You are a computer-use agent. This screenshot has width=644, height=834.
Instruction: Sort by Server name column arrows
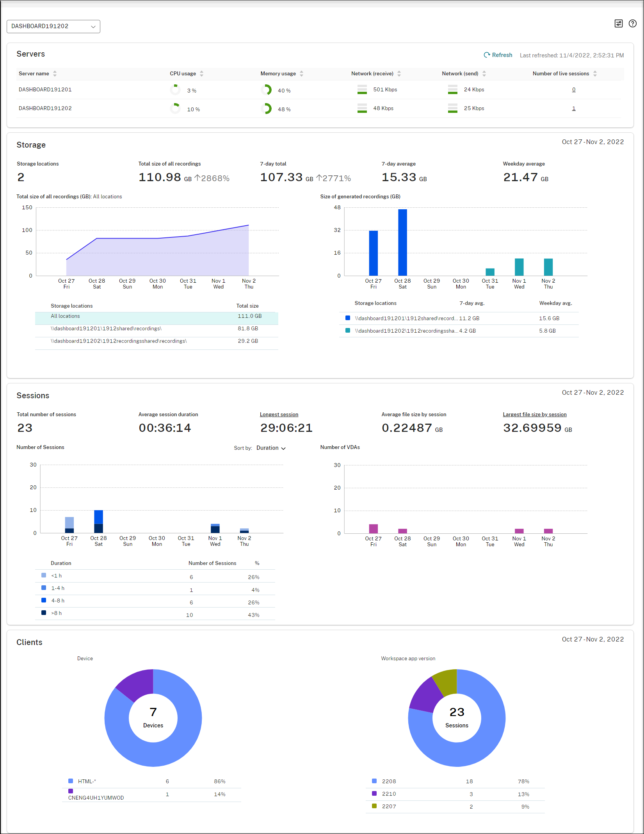pos(55,73)
